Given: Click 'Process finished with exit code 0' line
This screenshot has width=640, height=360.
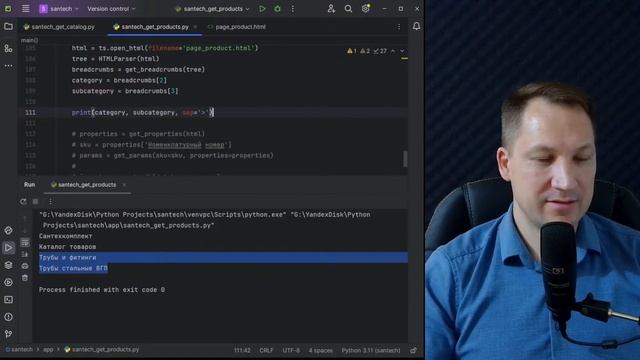Looking at the screenshot, I should click(102, 290).
